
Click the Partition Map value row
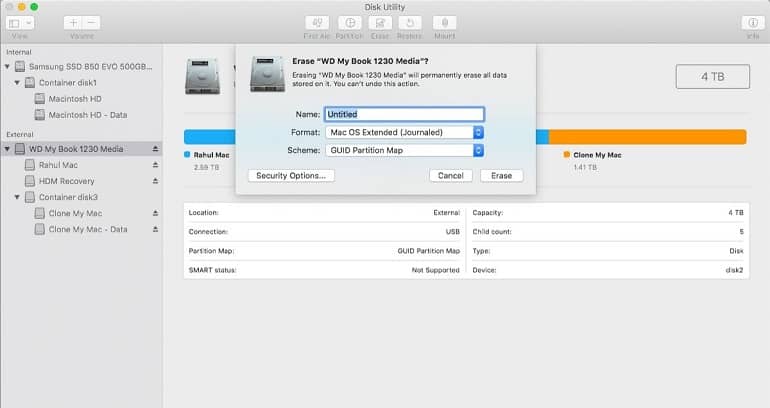click(324, 251)
